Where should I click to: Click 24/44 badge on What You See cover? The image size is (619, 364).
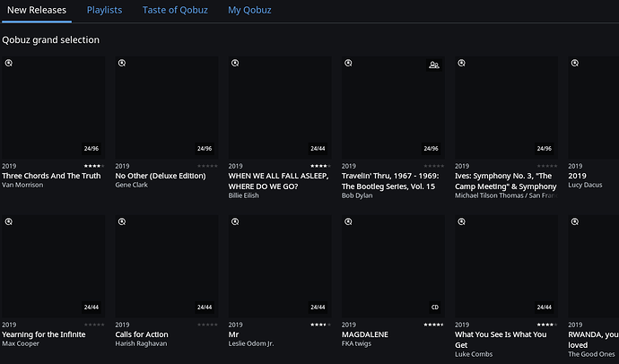point(544,308)
